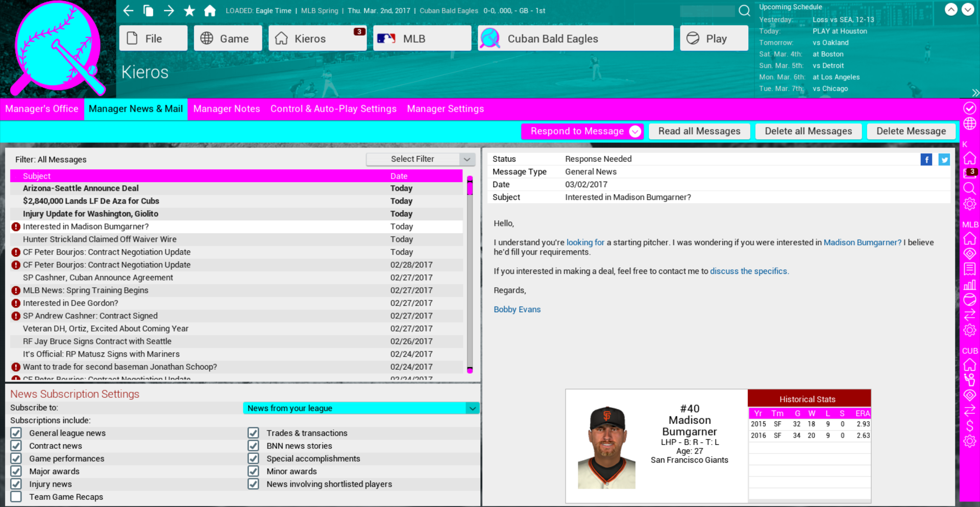
Task: Open the CUB dollar finances icon
Action: (x=970, y=426)
